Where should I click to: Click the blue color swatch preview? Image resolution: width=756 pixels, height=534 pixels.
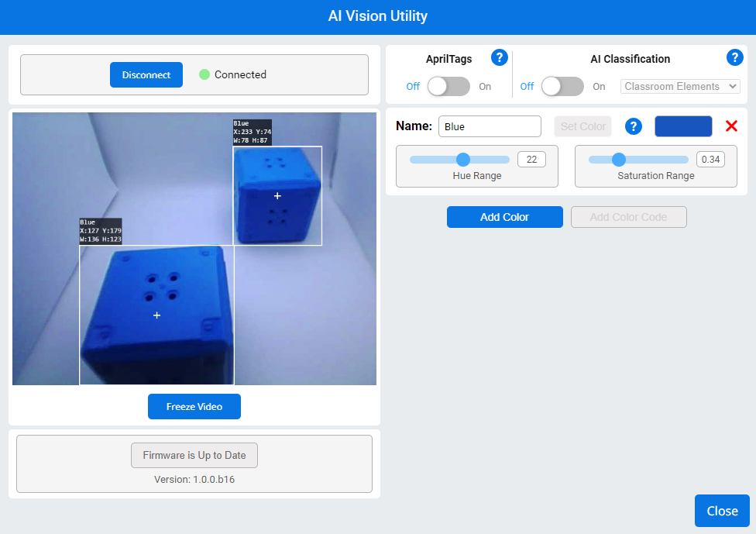(683, 126)
